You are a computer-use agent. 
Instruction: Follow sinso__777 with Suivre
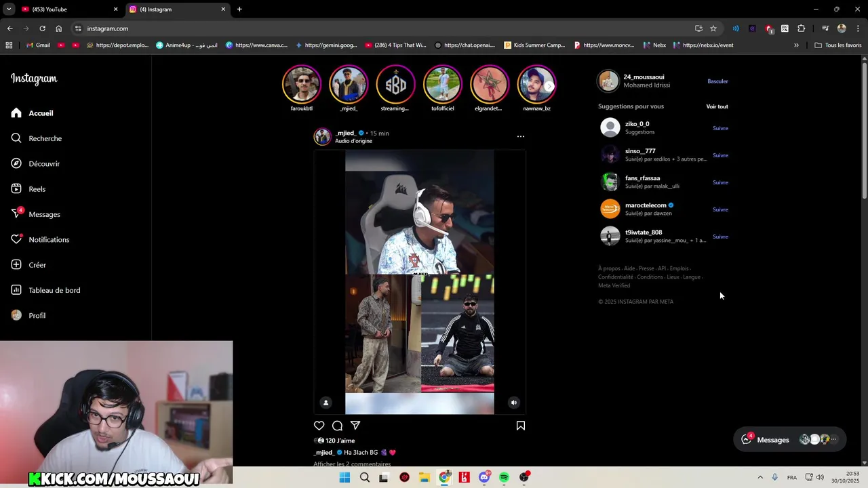[720, 155]
